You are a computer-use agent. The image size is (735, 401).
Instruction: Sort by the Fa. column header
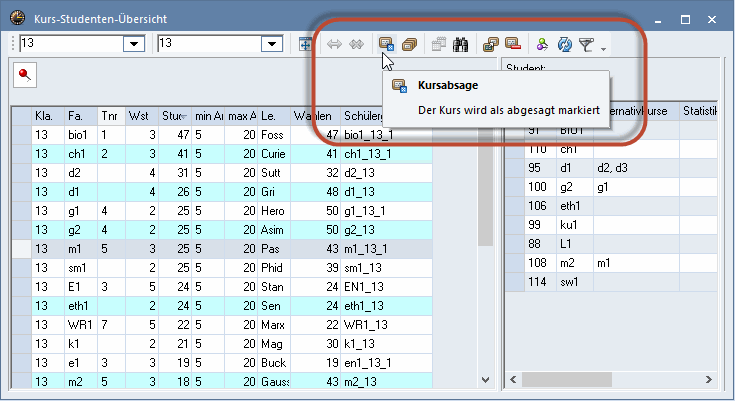[x=81, y=116]
